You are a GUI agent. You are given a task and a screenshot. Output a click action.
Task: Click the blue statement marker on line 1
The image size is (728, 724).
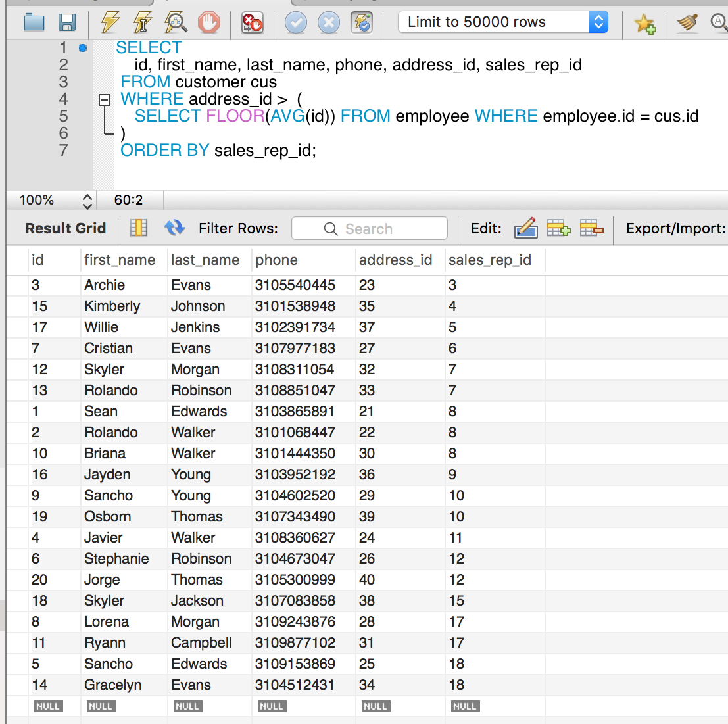83,48
